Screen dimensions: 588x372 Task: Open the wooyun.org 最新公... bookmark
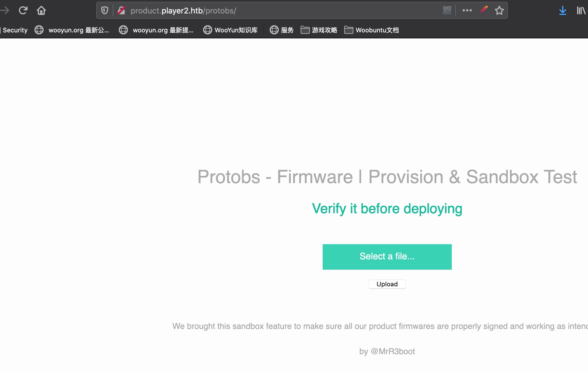click(x=72, y=30)
